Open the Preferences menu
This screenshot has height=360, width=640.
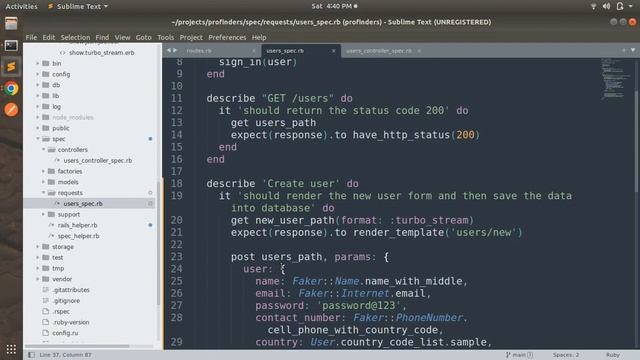pyautogui.click(x=227, y=37)
